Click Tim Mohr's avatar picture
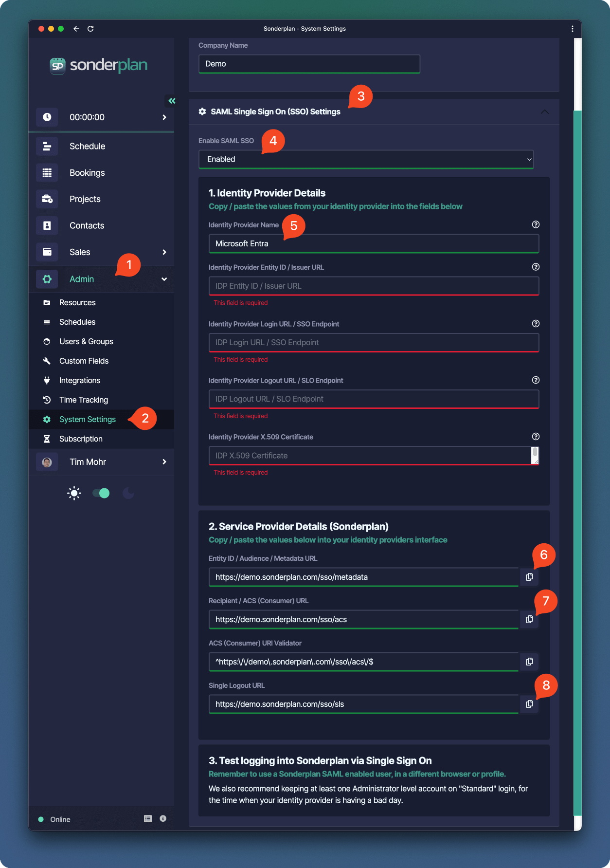This screenshot has width=610, height=868. [47, 462]
